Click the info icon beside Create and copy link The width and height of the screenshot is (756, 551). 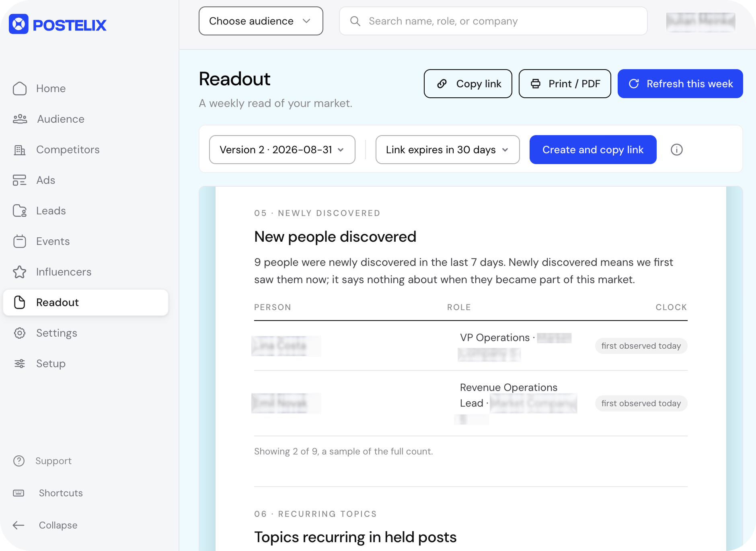pyautogui.click(x=677, y=150)
